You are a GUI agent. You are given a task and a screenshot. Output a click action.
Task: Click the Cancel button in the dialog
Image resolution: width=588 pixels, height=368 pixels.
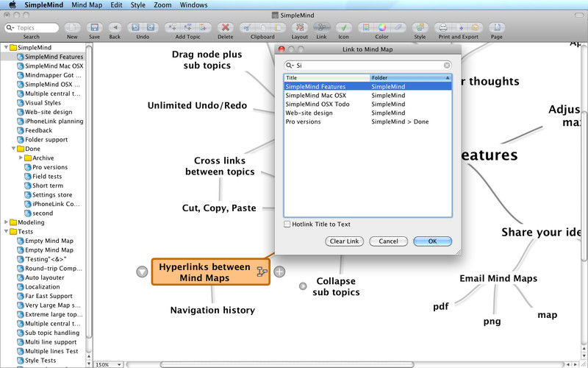(388, 241)
